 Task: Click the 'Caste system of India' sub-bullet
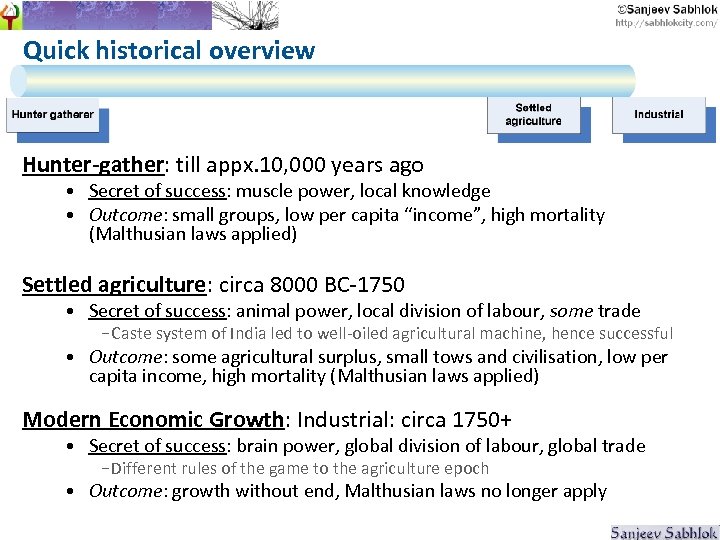coord(387,333)
